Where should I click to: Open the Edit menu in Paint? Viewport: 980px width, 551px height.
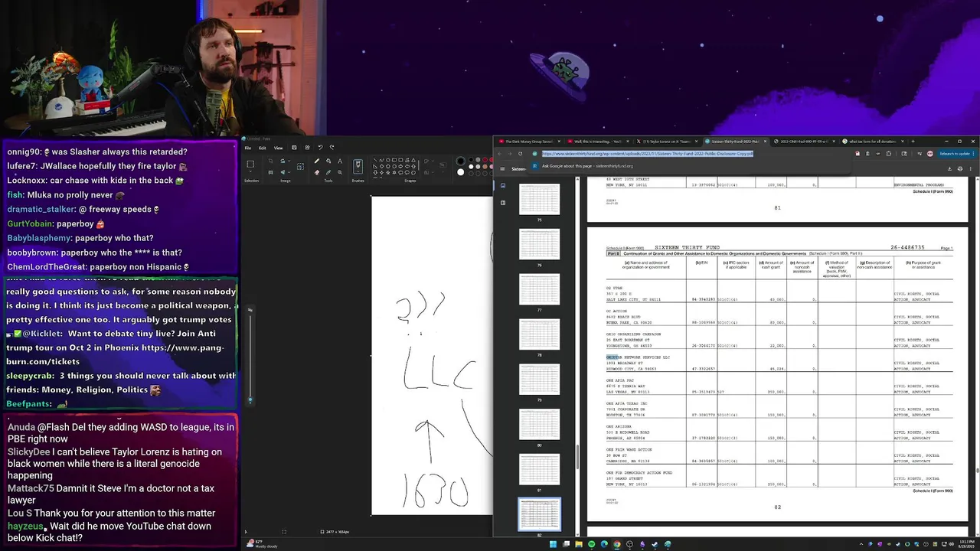pos(262,148)
